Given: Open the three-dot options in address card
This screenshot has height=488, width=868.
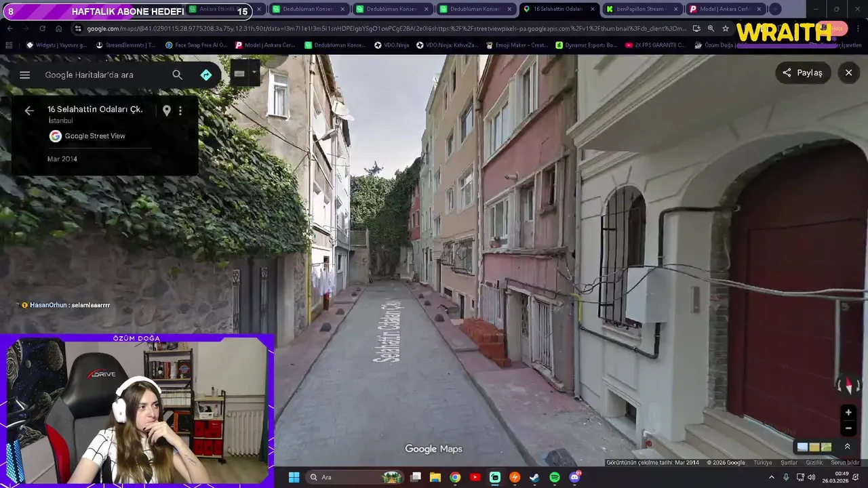Looking at the screenshot, I should [x=180, y=110].
